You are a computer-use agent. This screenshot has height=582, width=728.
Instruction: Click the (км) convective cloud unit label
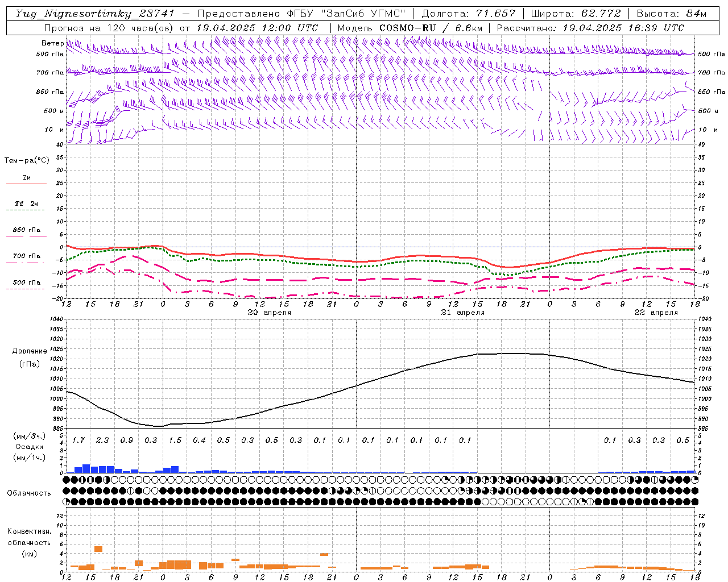click(29, 554)
